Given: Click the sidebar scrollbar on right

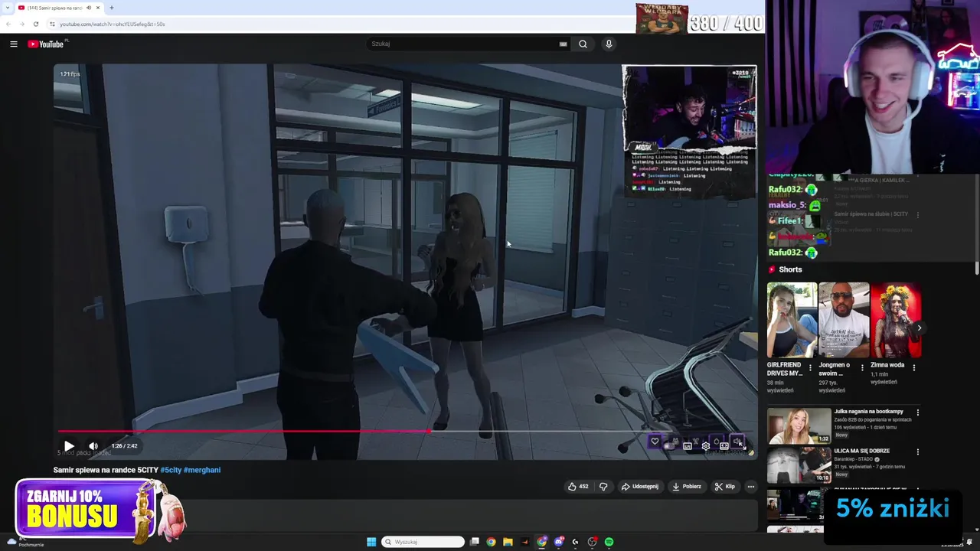Looking at the screenshot, I should click(x=977, y=268).
